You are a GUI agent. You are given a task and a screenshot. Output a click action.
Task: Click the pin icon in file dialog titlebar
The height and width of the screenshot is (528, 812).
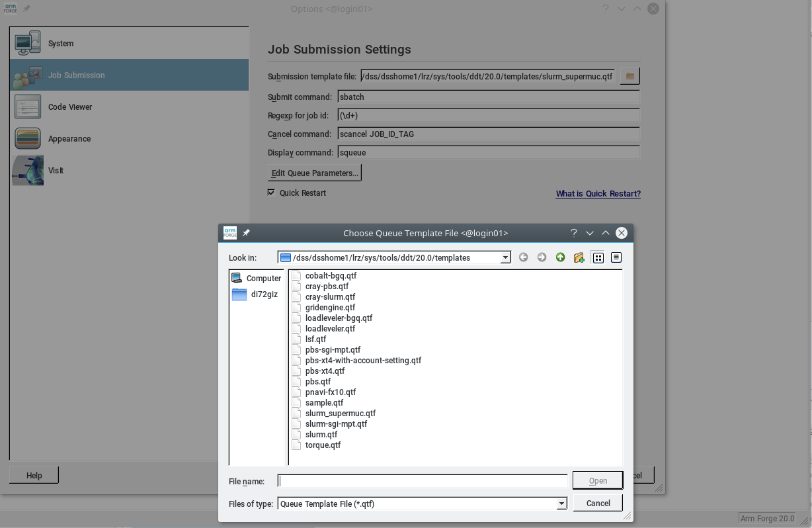246,233
